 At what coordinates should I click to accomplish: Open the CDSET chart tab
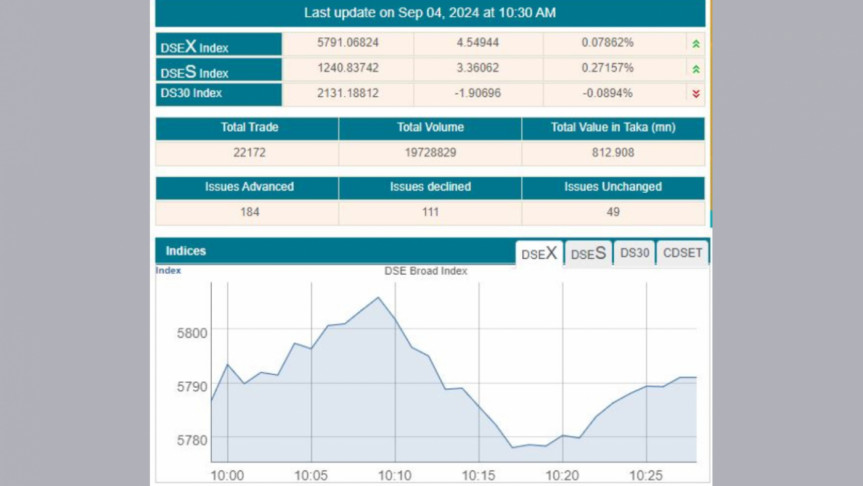[682, 253]
